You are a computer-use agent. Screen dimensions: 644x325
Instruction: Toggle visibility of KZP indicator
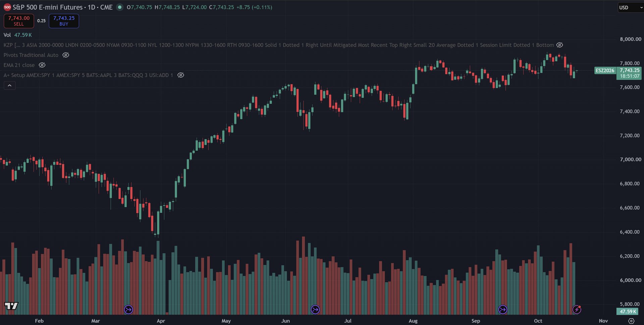pyautogui.click(x=559, y=45)
